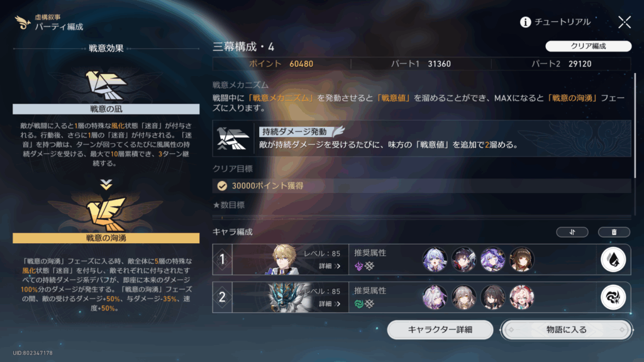Click the クリア編成 button
This screenshot has width=644, height=362.
[x=588, y=46]
